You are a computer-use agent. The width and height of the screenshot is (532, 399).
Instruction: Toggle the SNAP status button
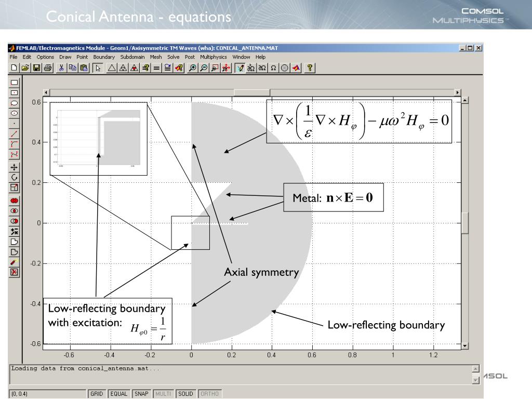pos(141,394)
